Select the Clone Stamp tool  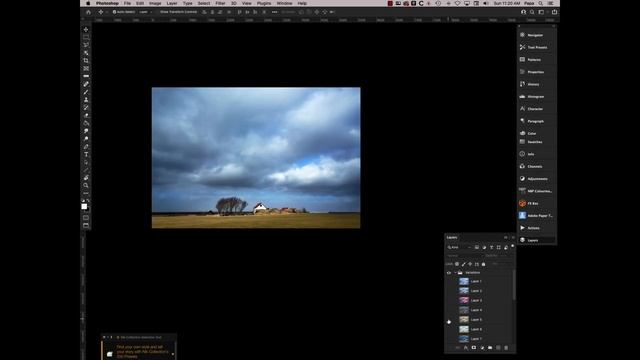click(86, 100)
